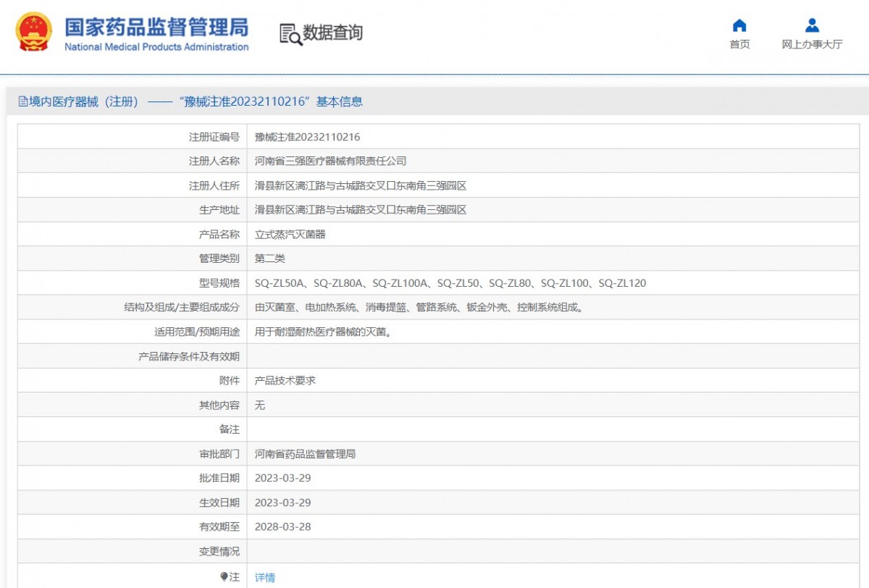Open 网上办事大厅 user icon

(812, 25)
